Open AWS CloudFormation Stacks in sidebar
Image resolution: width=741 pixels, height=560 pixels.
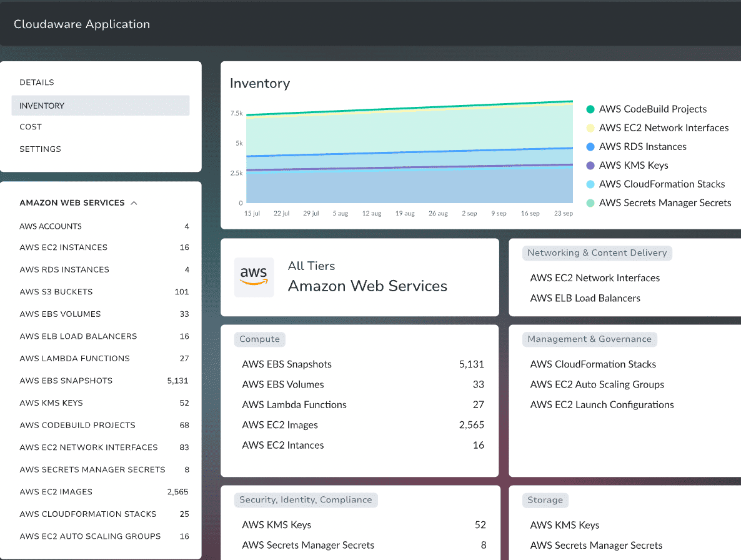tap(88, 514)
